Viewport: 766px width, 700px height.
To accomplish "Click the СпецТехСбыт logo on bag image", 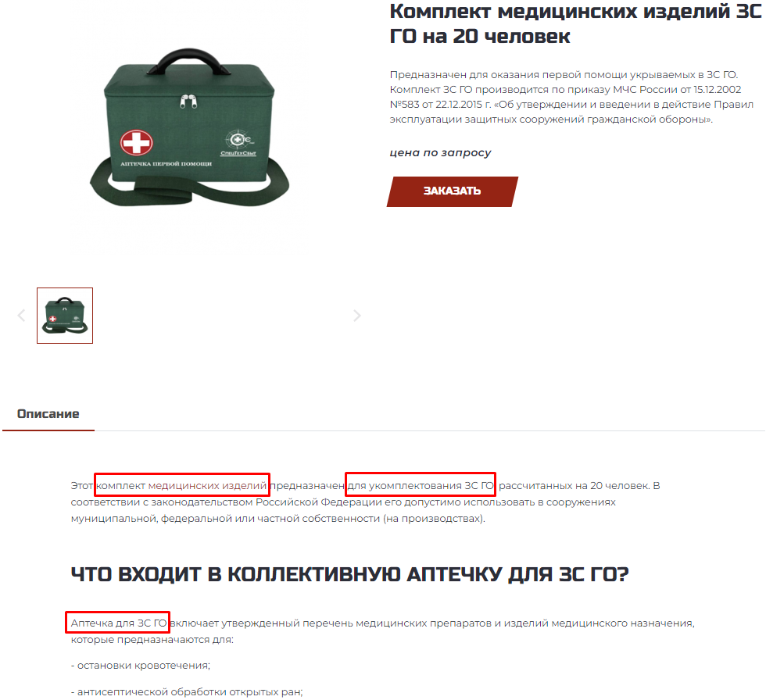I will [x=239, y=143].
